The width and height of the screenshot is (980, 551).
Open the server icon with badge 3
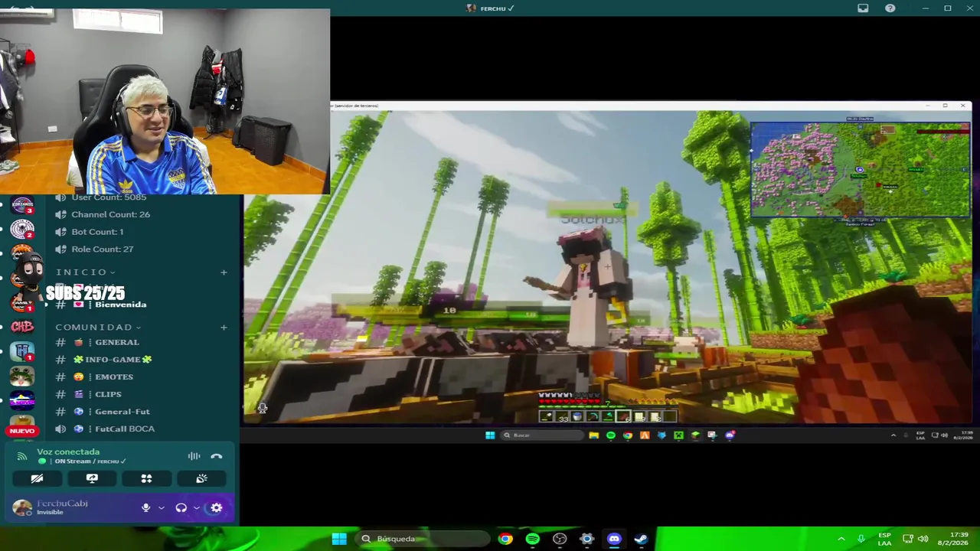(22, 205)
